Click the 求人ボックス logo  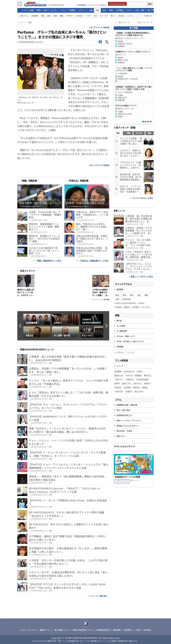(x=147, y=122)
